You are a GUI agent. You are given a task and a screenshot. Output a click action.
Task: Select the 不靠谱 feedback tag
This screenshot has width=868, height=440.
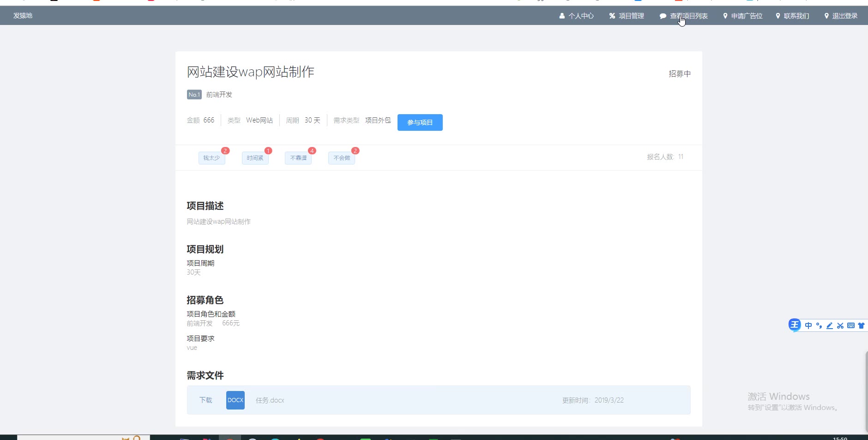coord(298,158)
